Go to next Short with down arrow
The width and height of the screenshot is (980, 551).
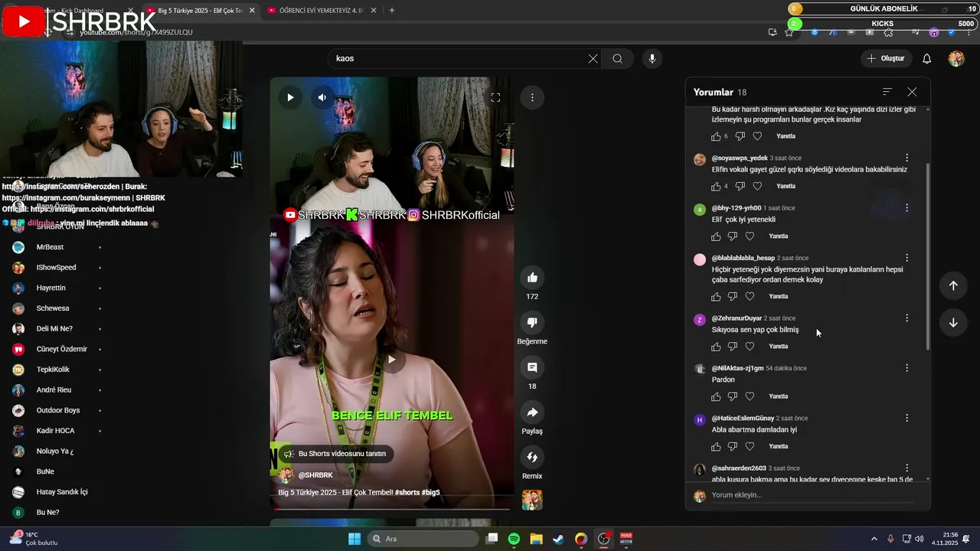click(x=953, y=322)
